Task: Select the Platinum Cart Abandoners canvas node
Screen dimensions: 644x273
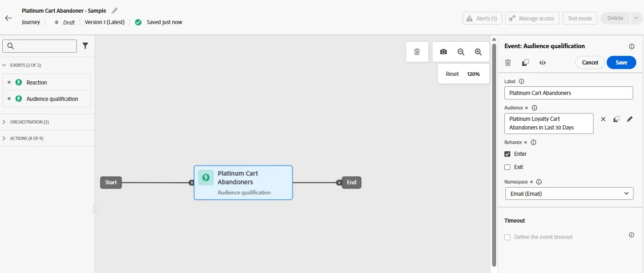Action: tap(243, 183)
